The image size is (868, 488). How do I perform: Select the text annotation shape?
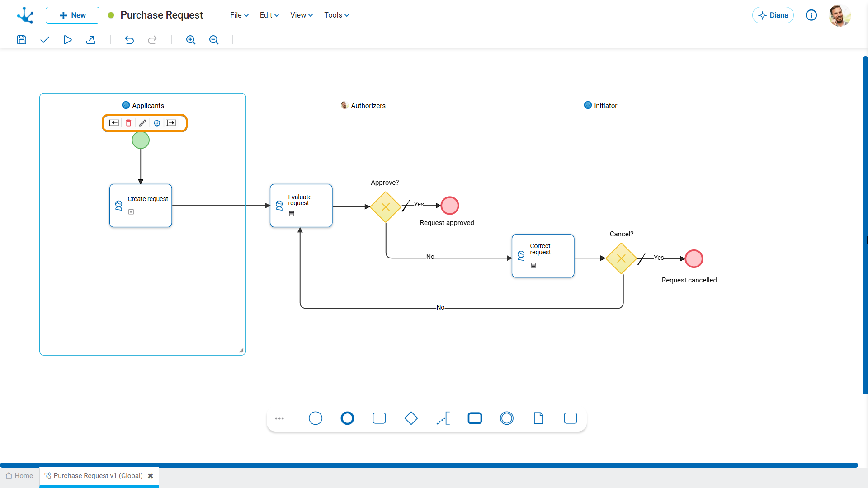(x=443, y=418)
